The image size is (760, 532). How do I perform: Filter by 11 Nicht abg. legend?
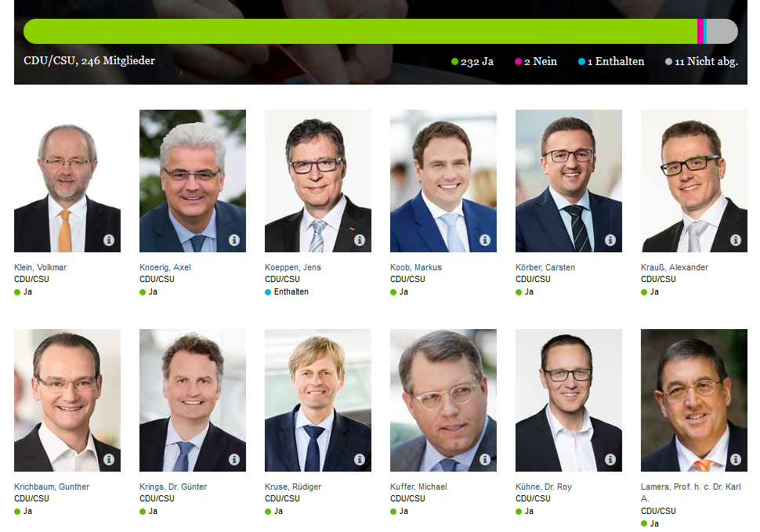(x=702, y=62)
